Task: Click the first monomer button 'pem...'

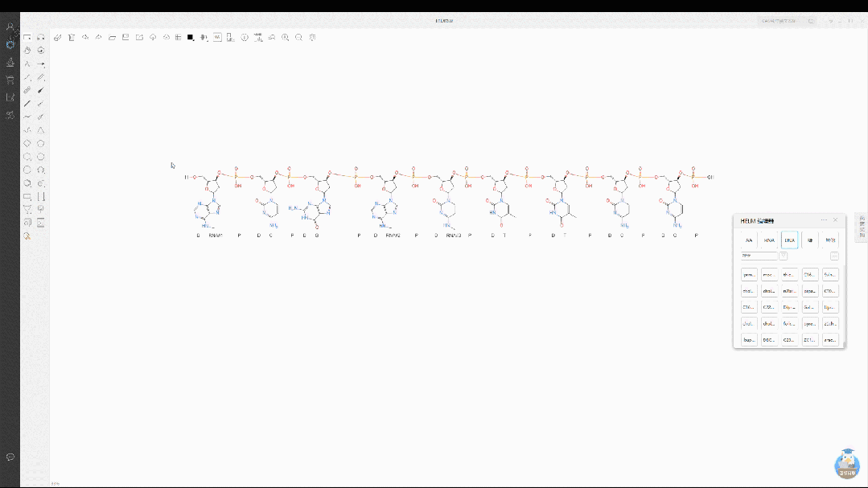Action: click(x=749, y=274)
